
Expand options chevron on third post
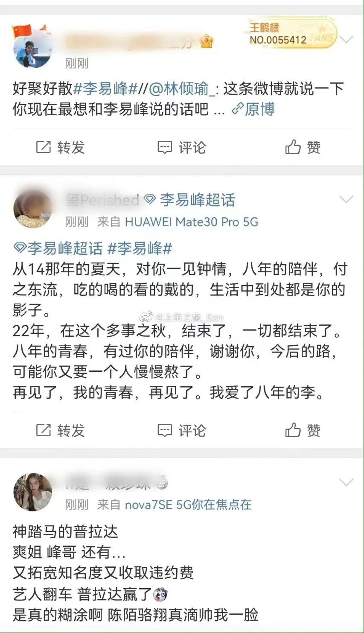[x=346, y=482]
